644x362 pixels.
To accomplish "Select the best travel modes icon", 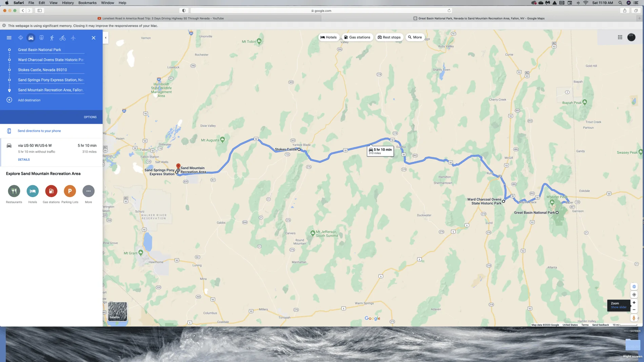I will [x=21, y=38].
